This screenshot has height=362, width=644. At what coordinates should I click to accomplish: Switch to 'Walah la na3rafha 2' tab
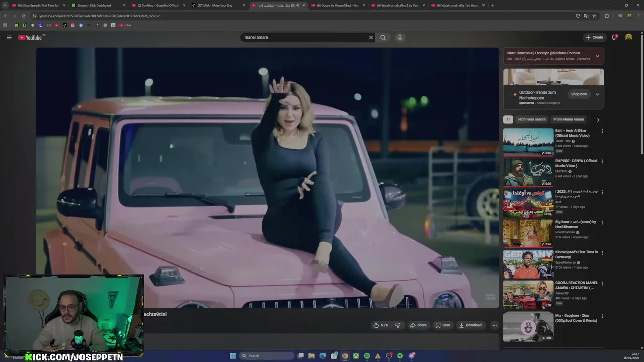coord(397,5)
